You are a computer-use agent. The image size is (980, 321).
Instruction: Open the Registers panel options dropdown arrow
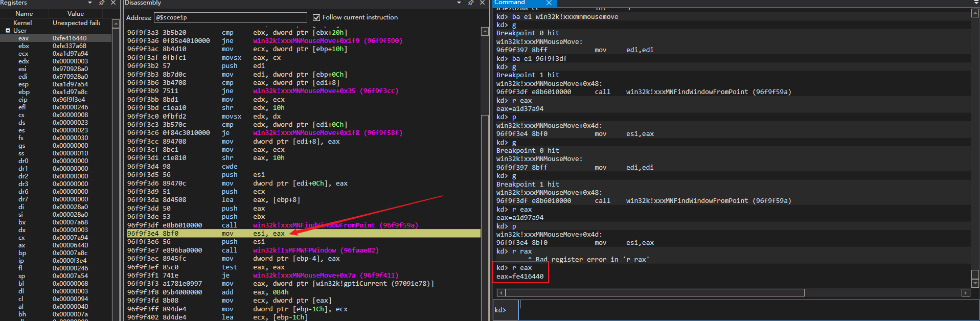[90, 3]
